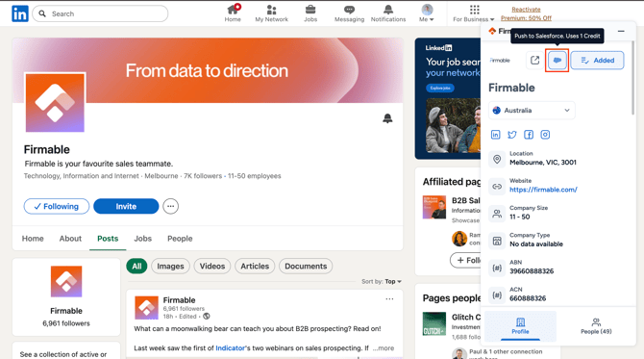Open https://firmable.com/ website link
Viewport: 644px width, 359px height.
pos(543,190)
